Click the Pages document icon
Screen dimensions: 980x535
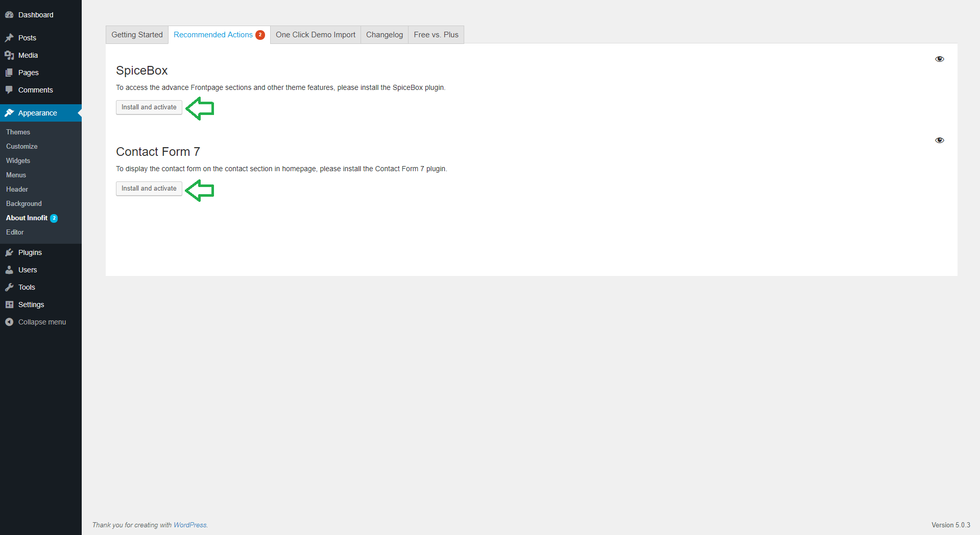[x=9, y=73]
